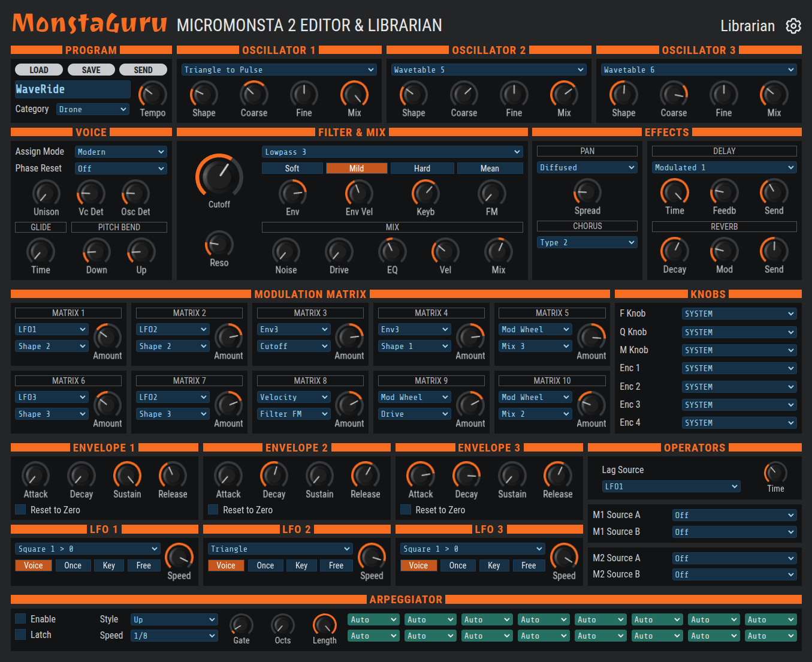
Task: Select LFO 3 Key button
Action: 494,565
